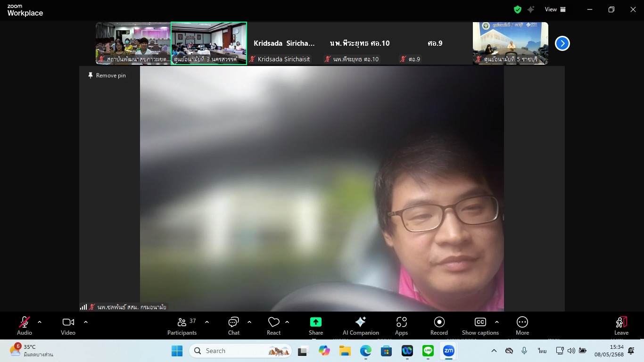
Task: Open volume control speaker icon in tray
Action: (x=571, y=351)
